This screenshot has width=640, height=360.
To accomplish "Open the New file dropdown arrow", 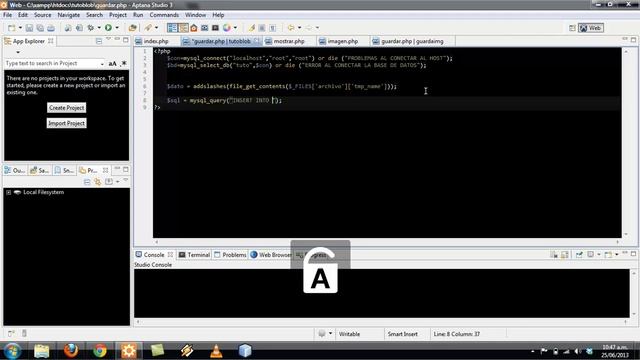I will tap(20, 28).
